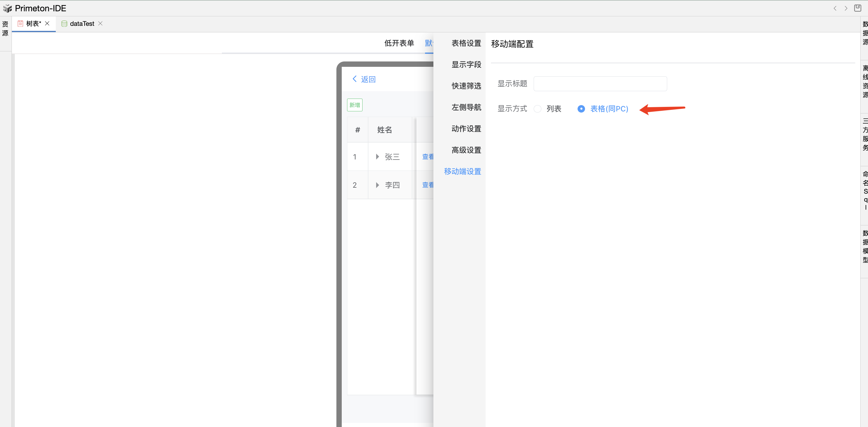Switch to 显示字段 settings section
Image resolution: width=868 pixels, height=427 pixels.
click(x=466, y=64)
